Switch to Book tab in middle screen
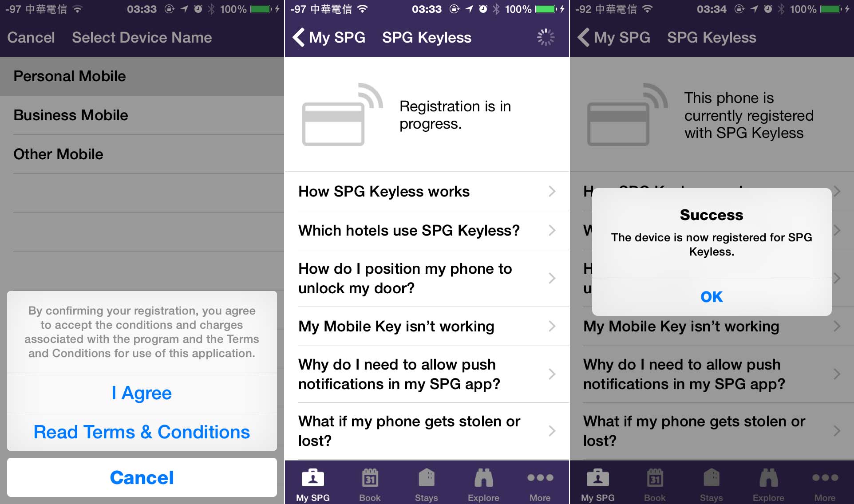Viewport: 854px width, 504px height. coord(370,484)
